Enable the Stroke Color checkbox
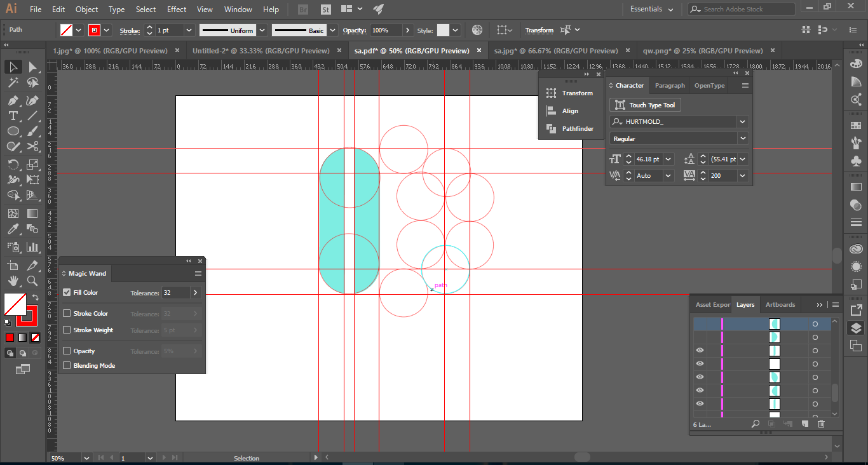This screenshot has height=465, width=868. coord(67,313)
